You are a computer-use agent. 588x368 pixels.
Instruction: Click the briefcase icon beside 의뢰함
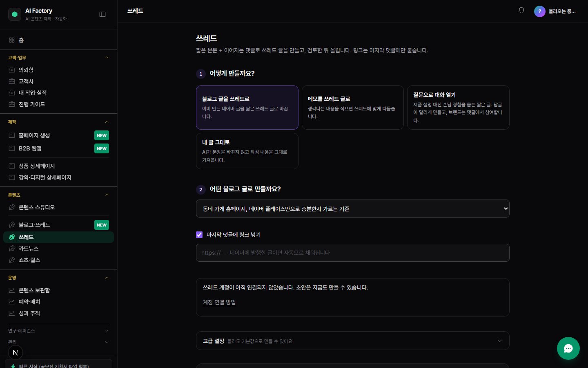[12, 70]
